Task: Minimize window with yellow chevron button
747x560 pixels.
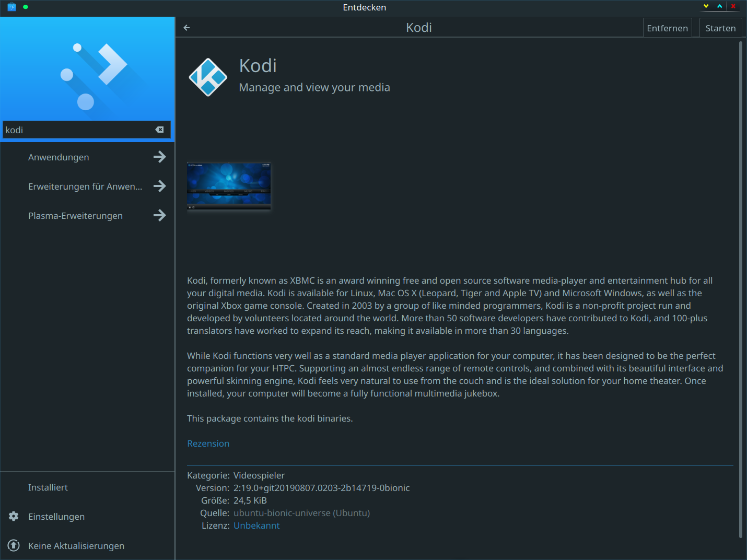Action: coord(706,6)
